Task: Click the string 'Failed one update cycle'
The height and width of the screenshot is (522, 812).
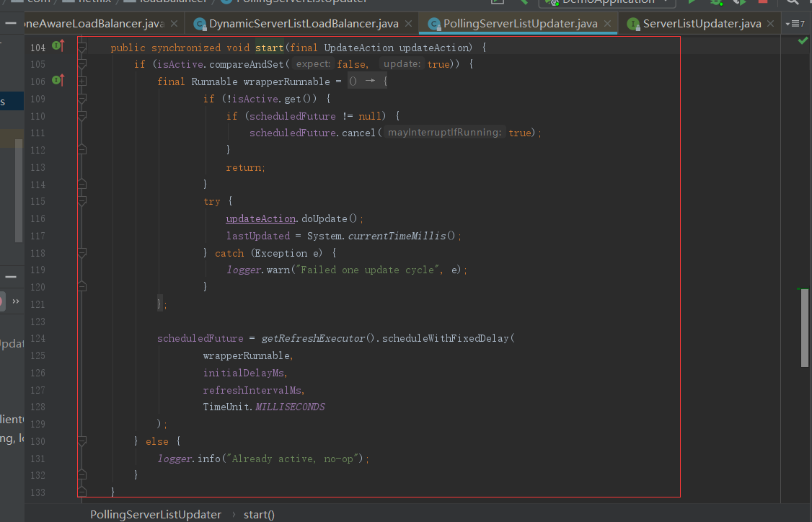Action: [368, 269]
